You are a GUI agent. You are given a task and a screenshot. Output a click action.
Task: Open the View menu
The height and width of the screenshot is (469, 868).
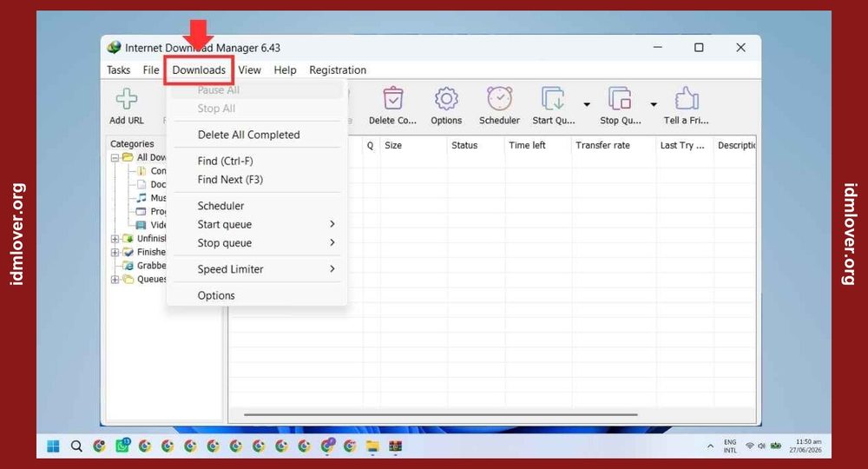click(250, 70)
